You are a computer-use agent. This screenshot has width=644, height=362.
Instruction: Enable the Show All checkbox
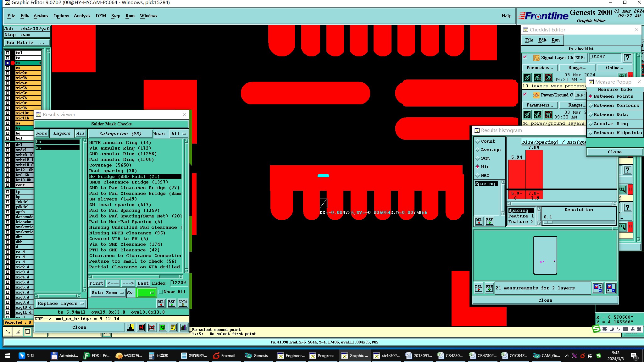(x=161, y=292)
